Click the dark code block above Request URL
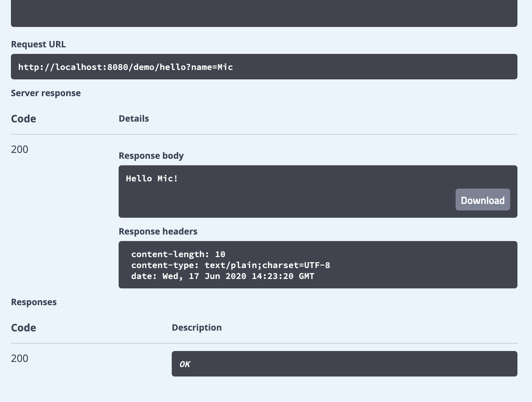Viewport: 532px width, 402px height. click(264, 13)
